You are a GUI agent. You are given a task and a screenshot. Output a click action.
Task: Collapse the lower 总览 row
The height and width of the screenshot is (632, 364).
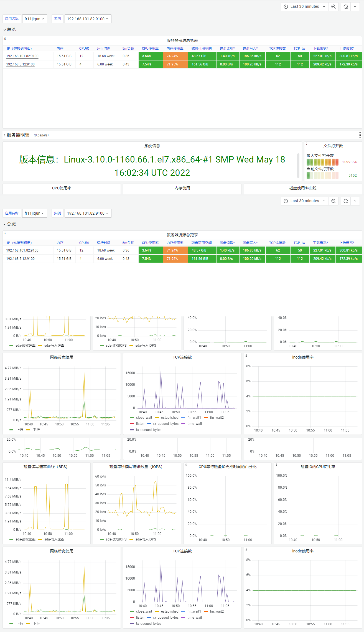(10, 224)
